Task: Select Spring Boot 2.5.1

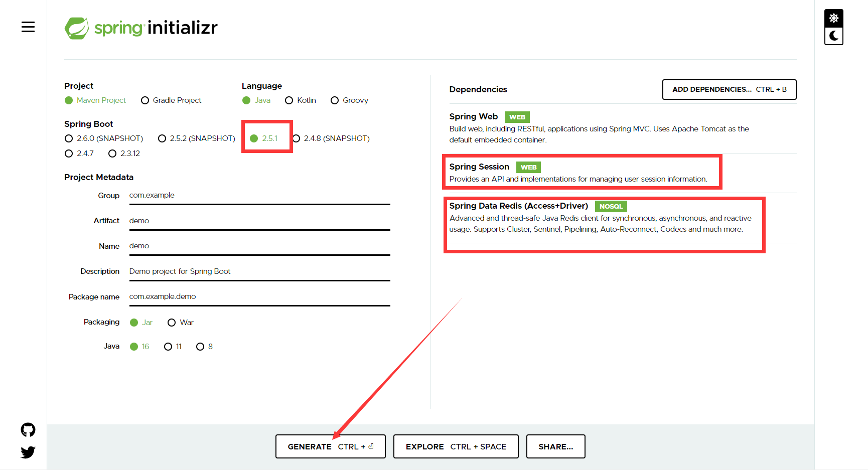Action: click(x=264, y=138)
